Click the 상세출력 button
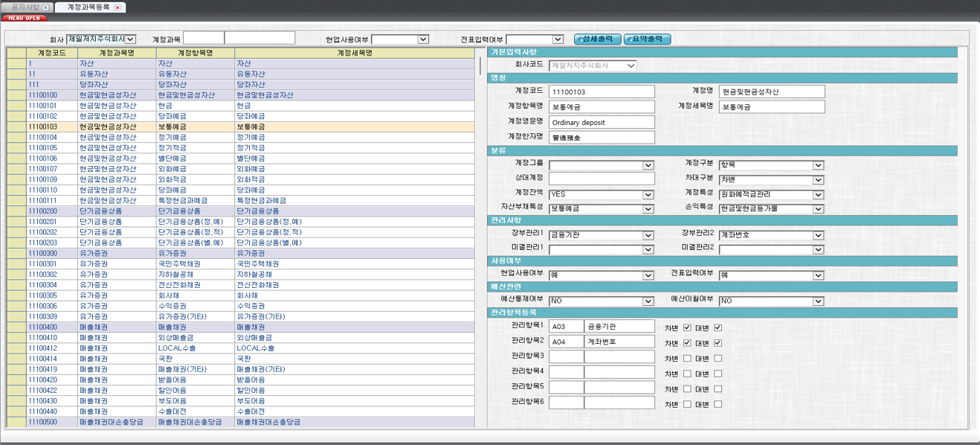Viewport: 980px width, 445px height. 599,39
